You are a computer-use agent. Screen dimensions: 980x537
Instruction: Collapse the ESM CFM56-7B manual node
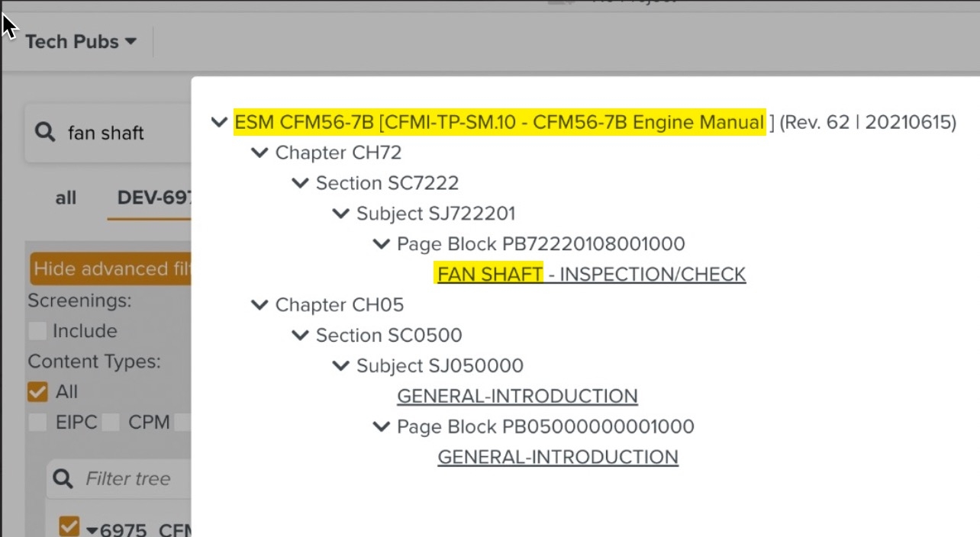tap(220, 122)
